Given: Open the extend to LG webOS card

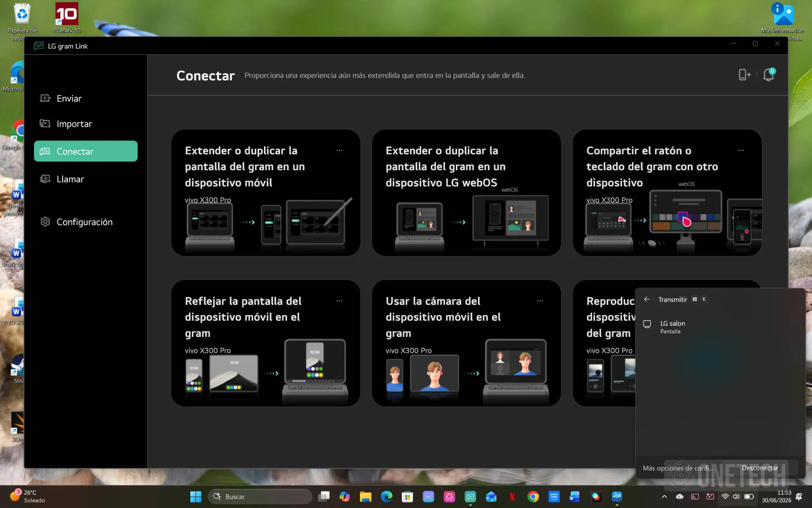Looking at the screenshot, I should (466, 192).
